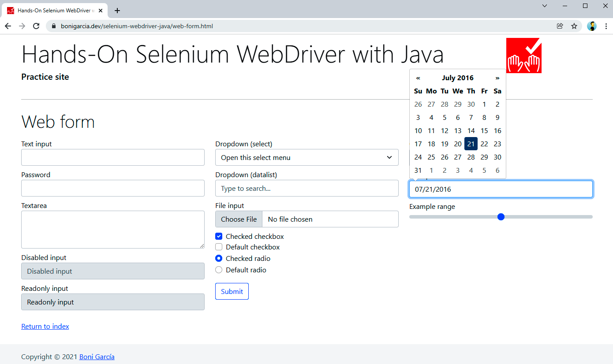
Task: Bookmark this page with star icon
Action: [574, 26]
